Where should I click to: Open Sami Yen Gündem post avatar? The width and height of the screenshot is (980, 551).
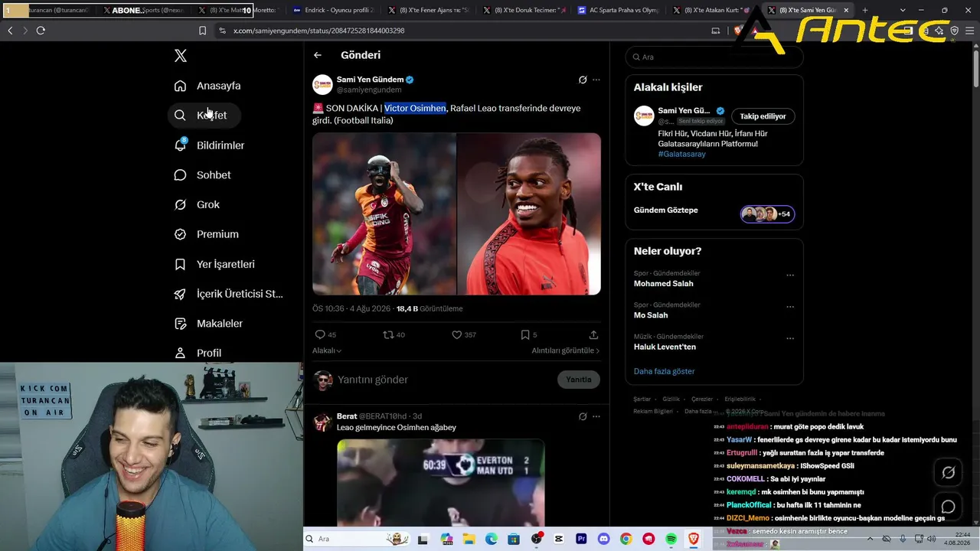tap(322, 84)
